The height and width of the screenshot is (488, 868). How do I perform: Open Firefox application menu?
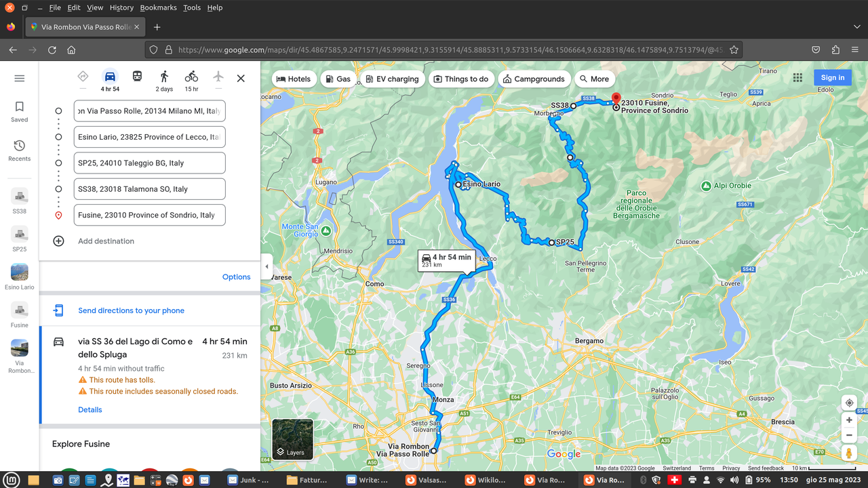point(855,49)
